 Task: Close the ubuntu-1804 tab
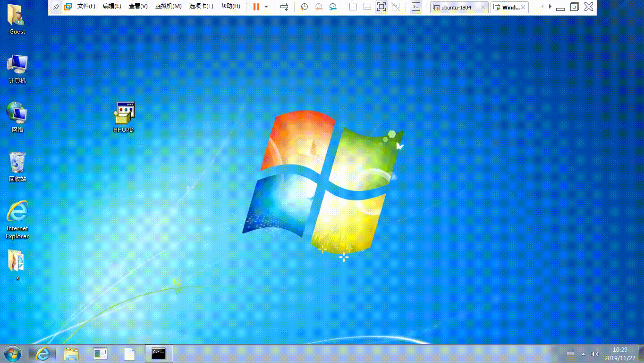(x=483, y=7)
